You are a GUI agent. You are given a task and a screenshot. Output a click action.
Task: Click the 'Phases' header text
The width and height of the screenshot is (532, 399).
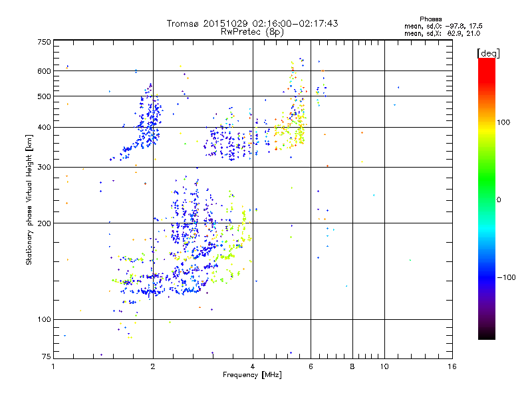(430, 19)
